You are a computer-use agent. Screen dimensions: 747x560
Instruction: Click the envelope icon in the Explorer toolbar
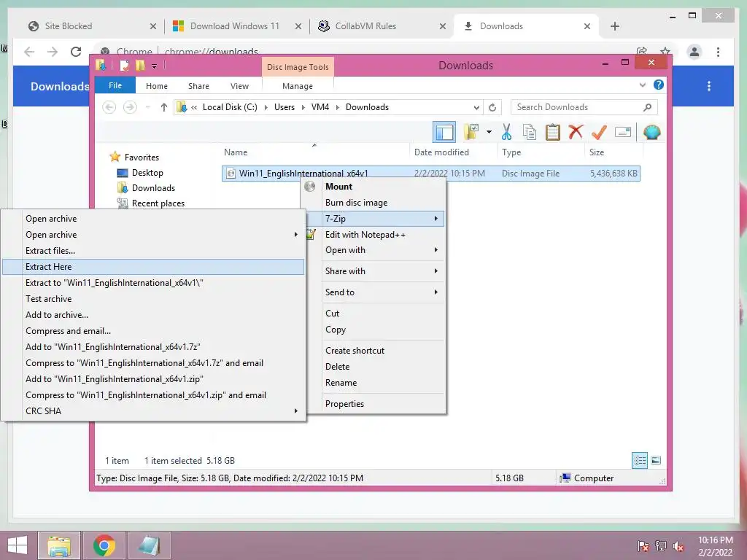point(623,132)
